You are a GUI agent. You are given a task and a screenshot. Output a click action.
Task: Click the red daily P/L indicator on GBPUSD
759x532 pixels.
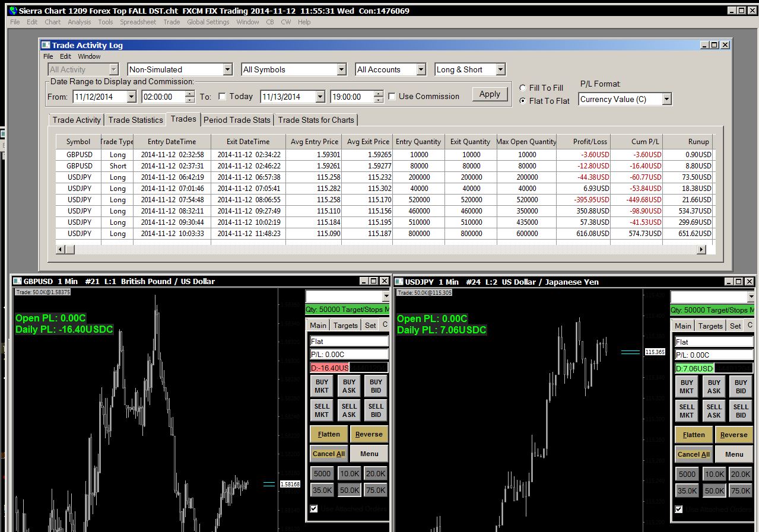click(x=330, y=368)
